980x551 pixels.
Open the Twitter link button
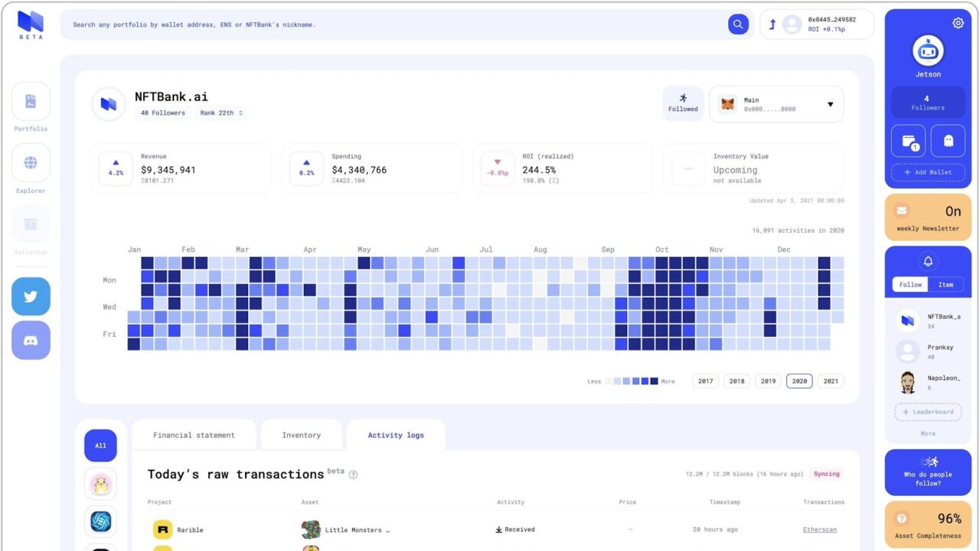coord(31,296)
